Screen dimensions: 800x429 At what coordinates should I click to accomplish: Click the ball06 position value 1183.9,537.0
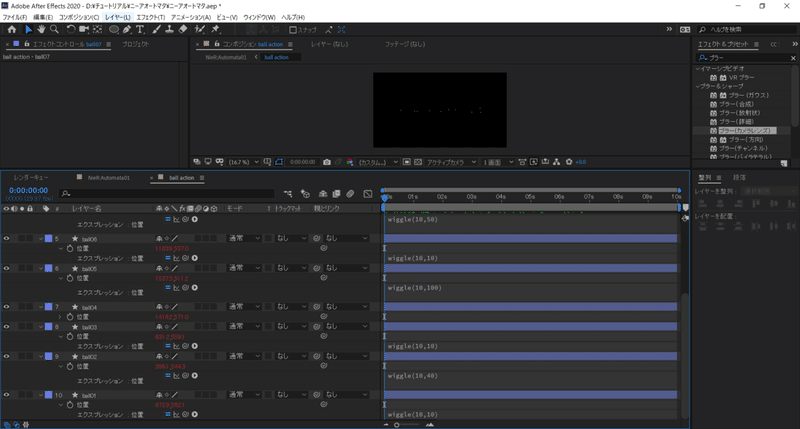pyautogui.click(x=172, y=248)
